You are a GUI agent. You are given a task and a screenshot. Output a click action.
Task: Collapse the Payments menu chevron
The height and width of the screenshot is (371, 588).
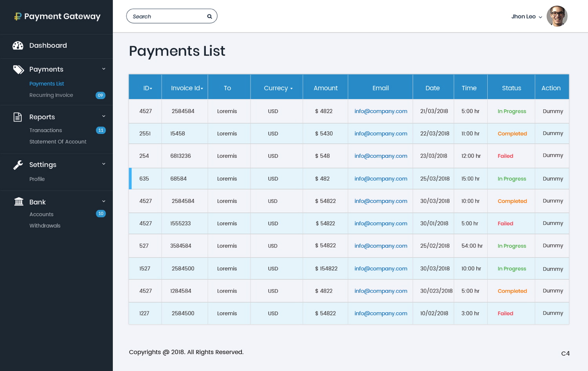pos(104,69)
